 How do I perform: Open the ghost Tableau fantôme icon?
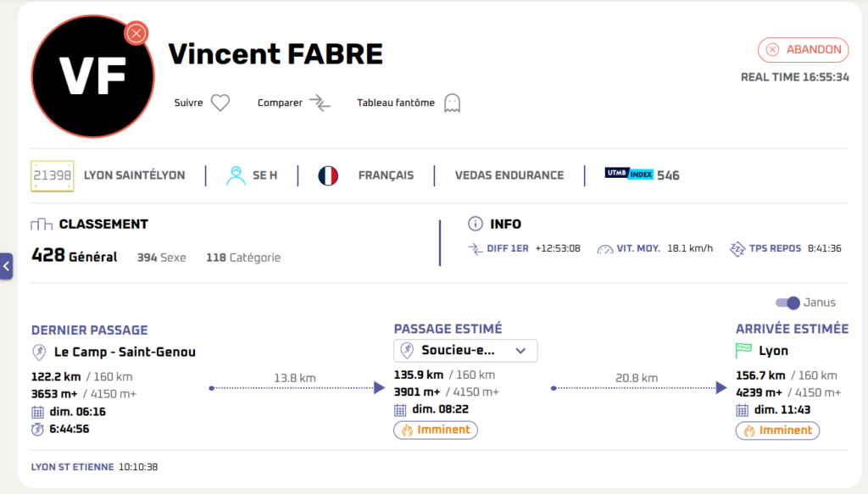click(x=452, y=103)
